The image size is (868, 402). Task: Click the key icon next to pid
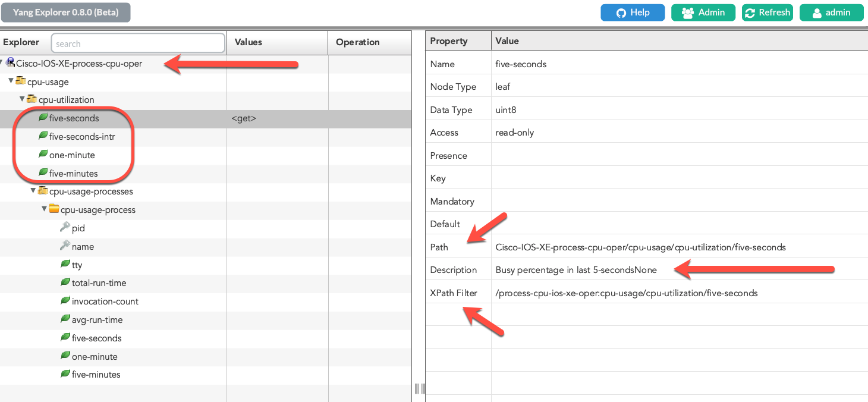tap(65, 227)
